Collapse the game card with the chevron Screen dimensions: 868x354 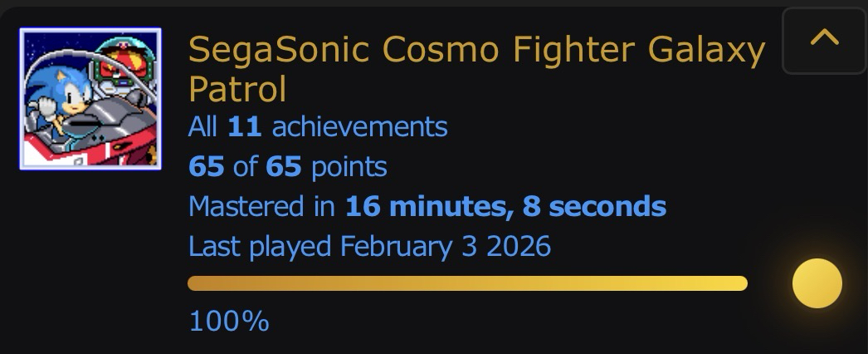(x=823, y=39)
